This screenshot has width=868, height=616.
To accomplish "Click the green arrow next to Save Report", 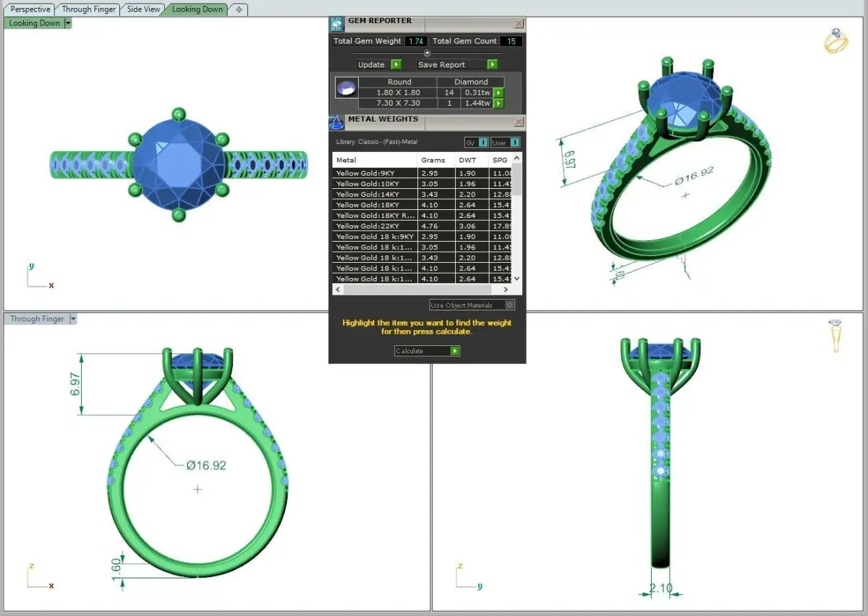I will pos(493,64).
